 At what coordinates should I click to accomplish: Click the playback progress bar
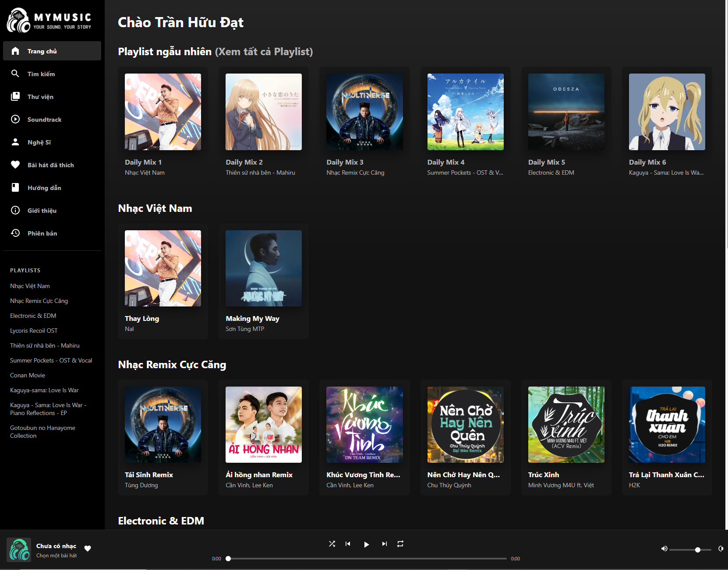367,559
